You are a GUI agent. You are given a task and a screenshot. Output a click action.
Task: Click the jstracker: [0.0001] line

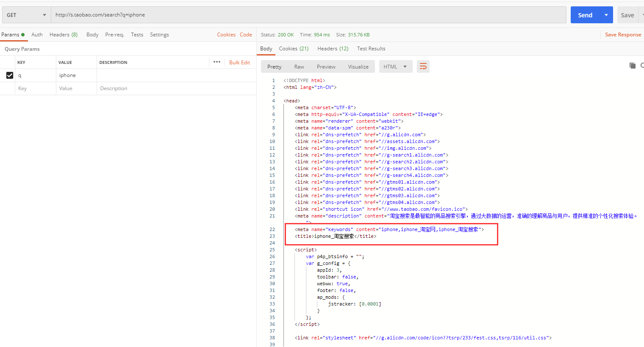tap(355, 304)
